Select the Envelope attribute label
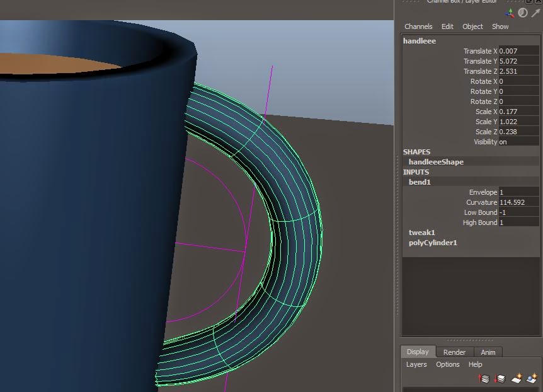 (x=483, y=192)
